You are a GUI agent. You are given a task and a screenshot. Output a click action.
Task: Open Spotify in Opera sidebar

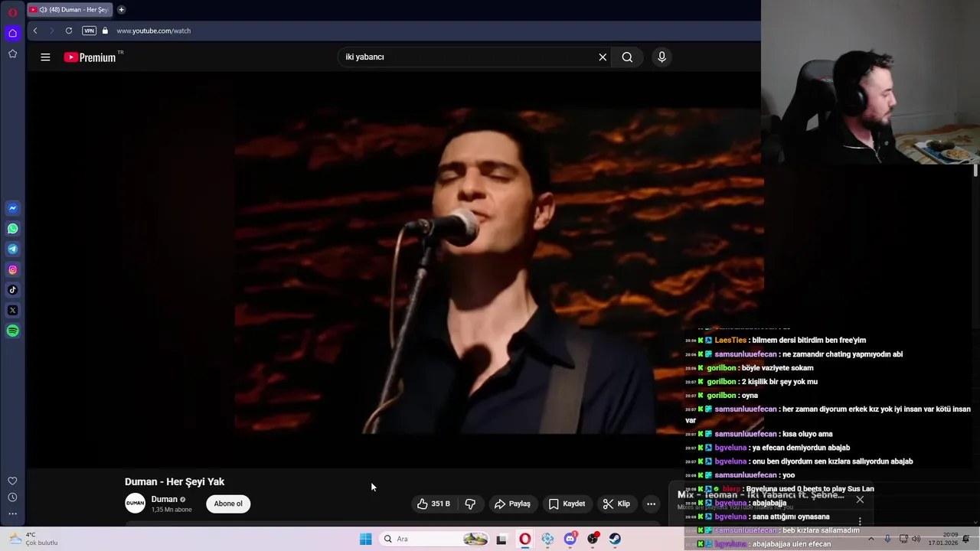tap(12, 331)
